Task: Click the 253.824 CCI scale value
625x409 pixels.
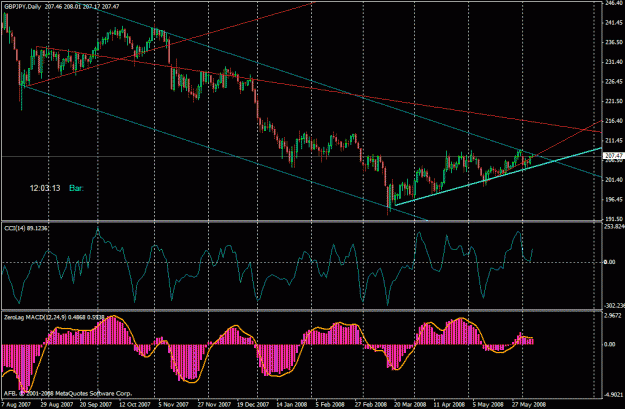Action: pyautogui.click(x=615, y=227)
